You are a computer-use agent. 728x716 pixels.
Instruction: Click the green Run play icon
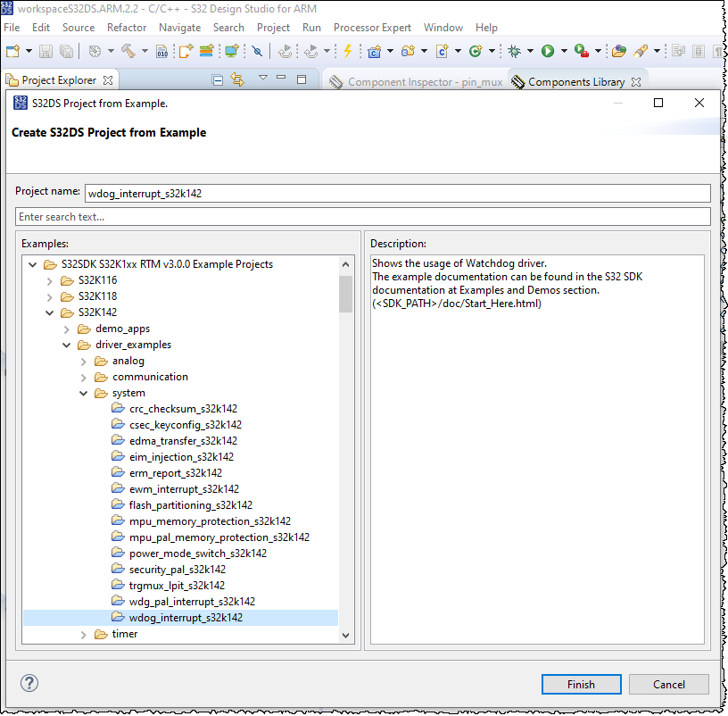pyautogui.click(x=548, y=51)
